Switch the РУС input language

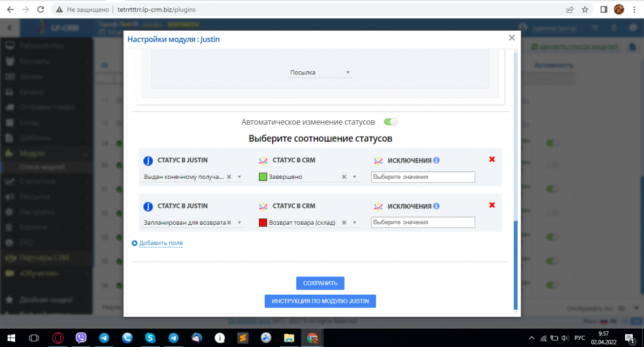tap(579, 338)
